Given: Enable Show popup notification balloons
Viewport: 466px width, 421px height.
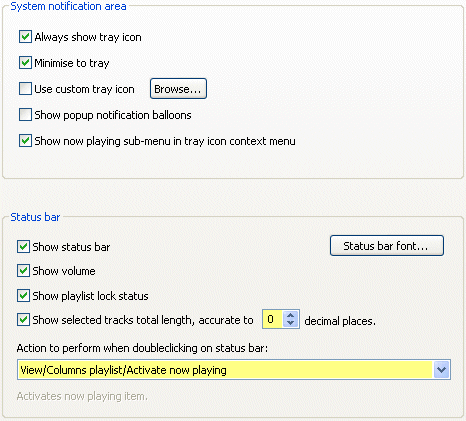Looking at the screenshot, I should 25,115.
